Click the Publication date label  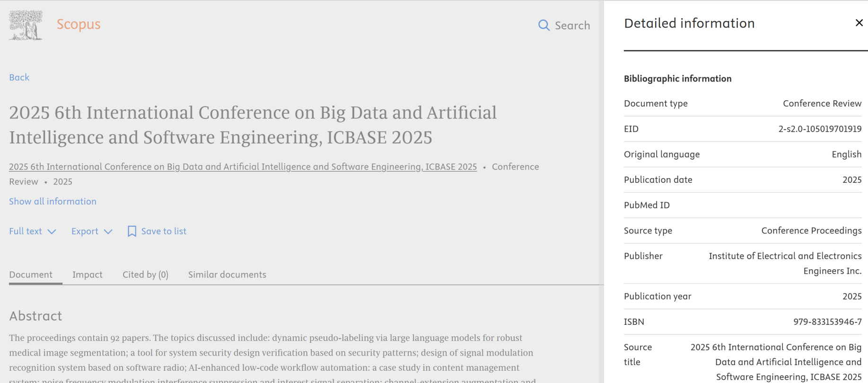(658, 180)
